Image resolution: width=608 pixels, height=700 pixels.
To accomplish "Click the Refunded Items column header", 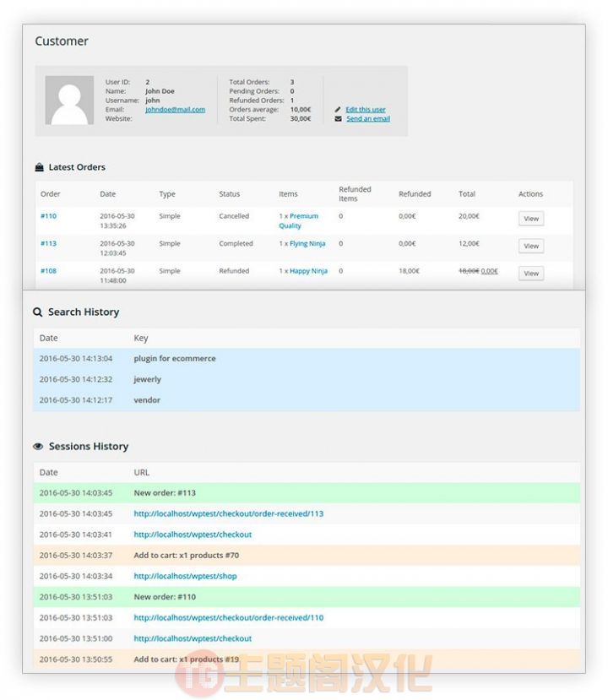I will click(x=355, y=193).
